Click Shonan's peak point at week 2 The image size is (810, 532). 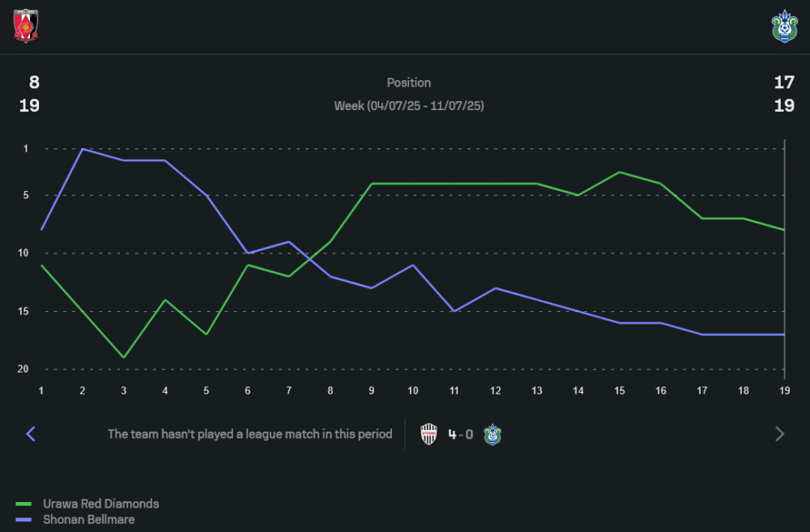[x=83, y=149]
